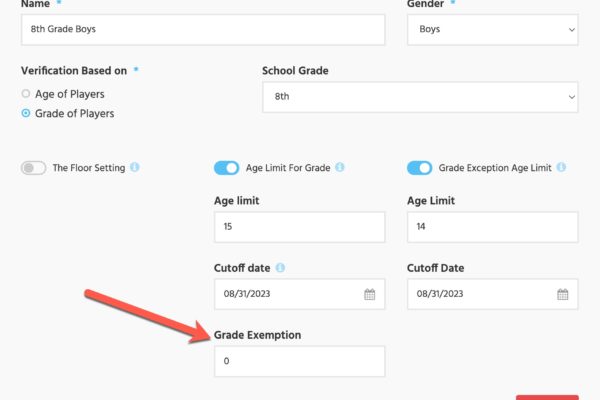Click the Age Limit field showing 14
This screenshot has height=400, width=600.
point(493,227)
